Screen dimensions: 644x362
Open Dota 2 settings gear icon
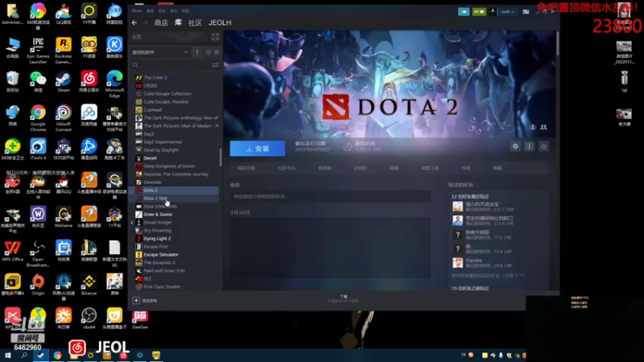(515, 146)
